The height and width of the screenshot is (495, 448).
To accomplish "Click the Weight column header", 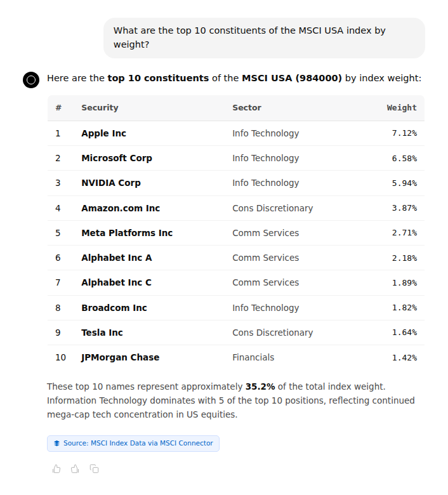I will (402, 108).
